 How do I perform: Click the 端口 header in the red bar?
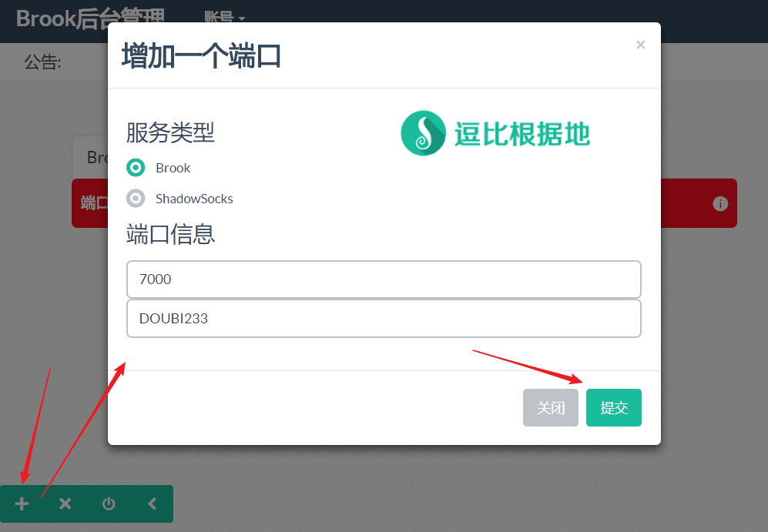[92, 203]
